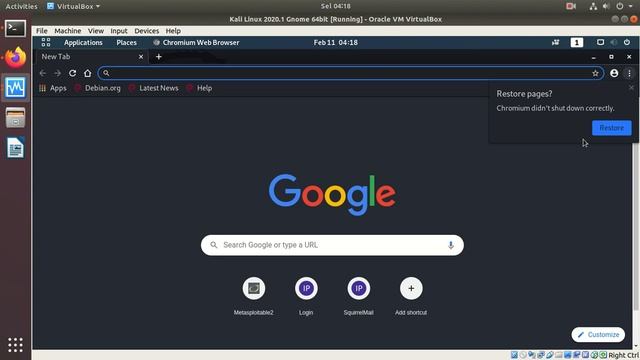Open Kali display tray icon
Image resolution: width=640 pixels, height=360 pixels.
[x=600, y=42]
